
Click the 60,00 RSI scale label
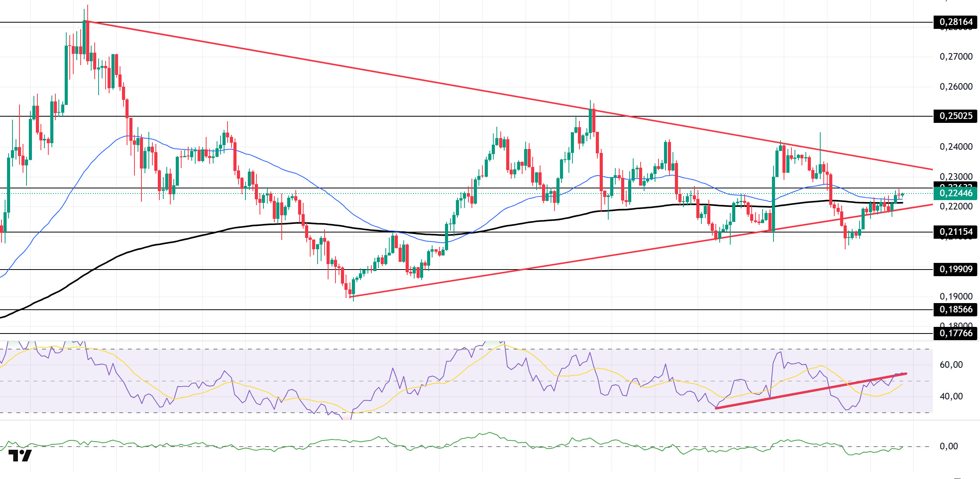[951, 365]
